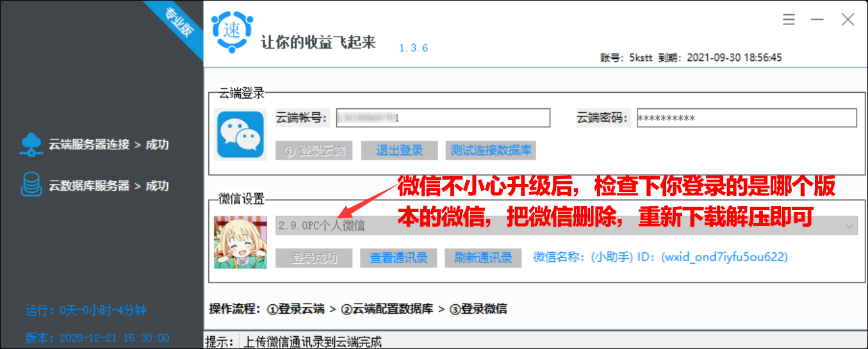Image resolution: width=868 pixels, height=349 pixels.
Task: Click 云端服务器连接 > 成功 status text
Action: coord(109,145)
